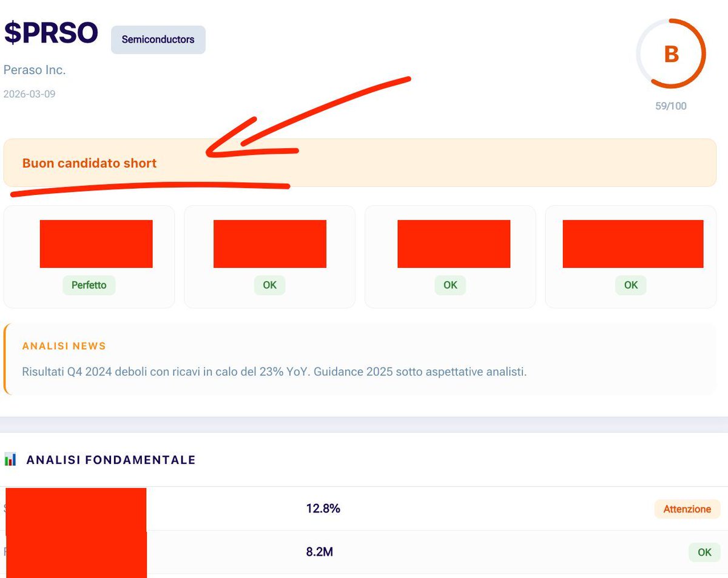
Task: Click the Attenzione warning badge
Action: click(687, 509)
